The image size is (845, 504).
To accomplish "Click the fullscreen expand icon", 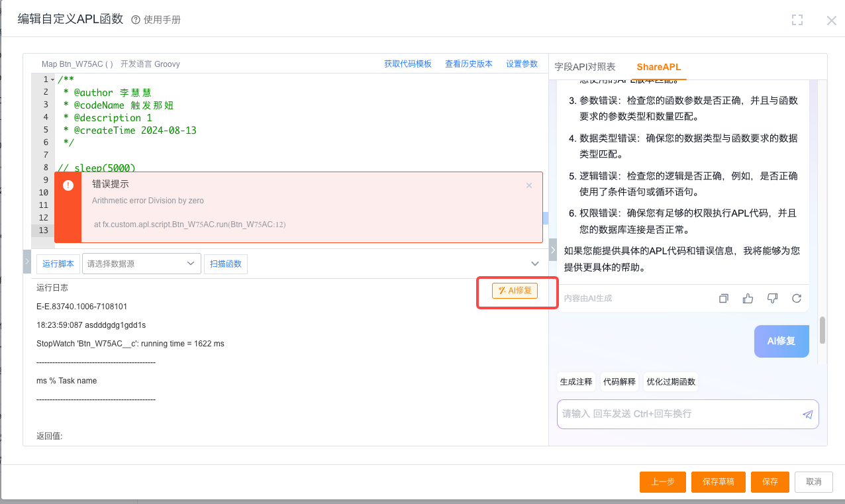I will tap(797, 21).
